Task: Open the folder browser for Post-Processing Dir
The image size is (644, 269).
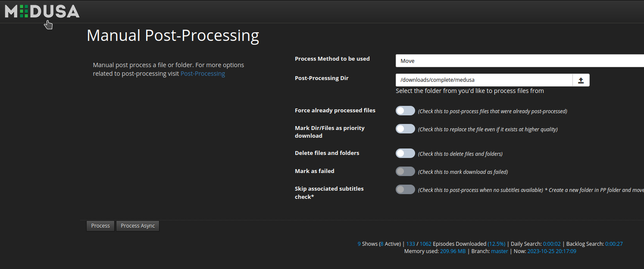Action: pyautogui.click(x=581, y=80)
